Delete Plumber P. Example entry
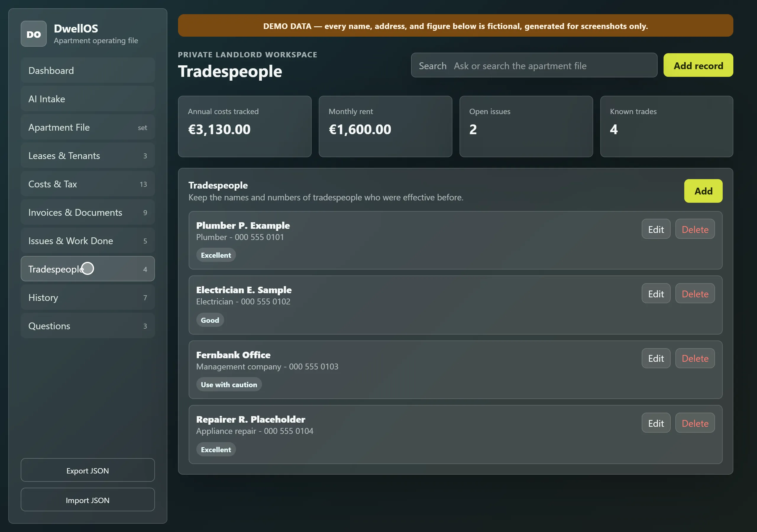Viewport: 757px width, 532px height. 695,229
